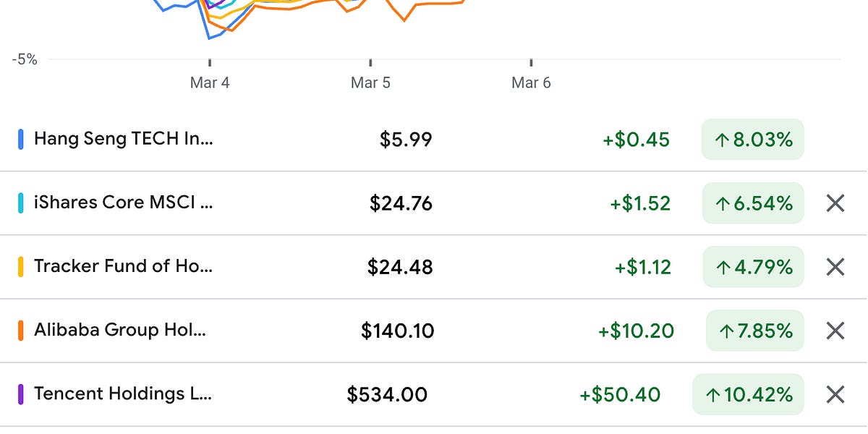This screenshot has width=868, height=434.
Task: Remove Tencent Holdings from comparison
Action: point(835,394)
